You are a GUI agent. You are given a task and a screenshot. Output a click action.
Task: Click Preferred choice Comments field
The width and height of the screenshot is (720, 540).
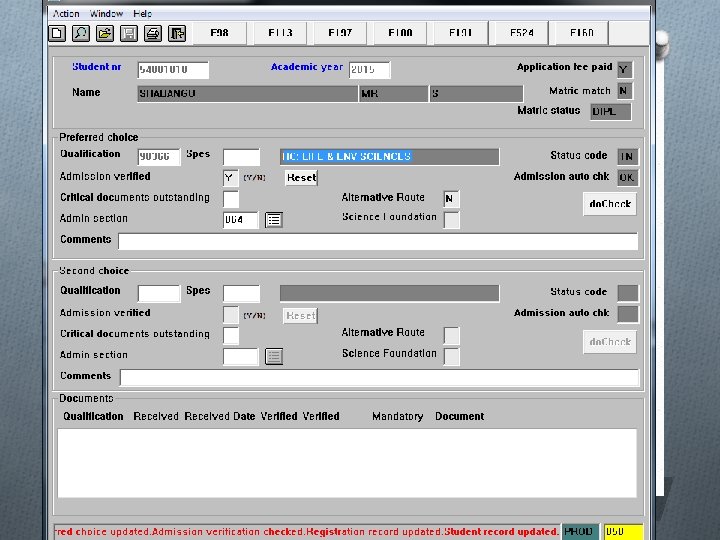point(378,242)
